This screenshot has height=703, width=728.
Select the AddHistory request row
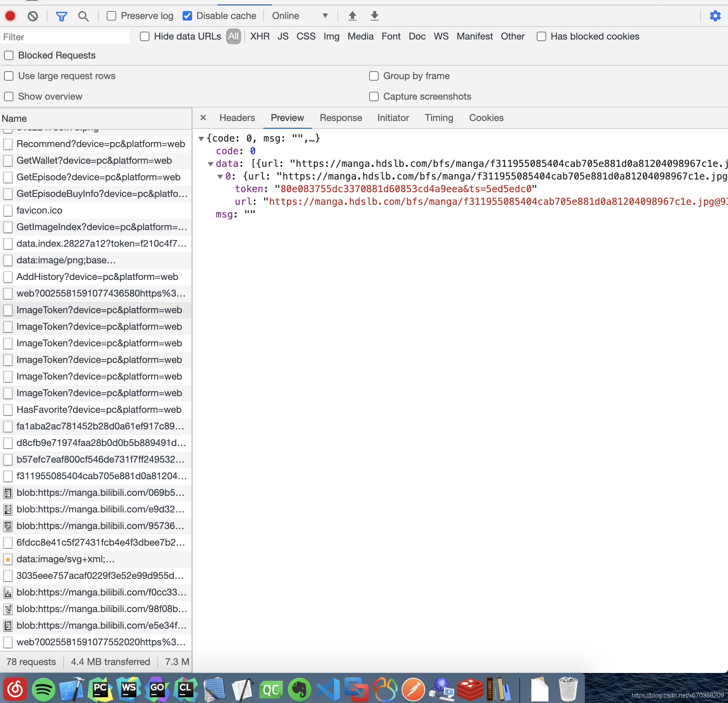pyautogui.click(x=96, y=277)
